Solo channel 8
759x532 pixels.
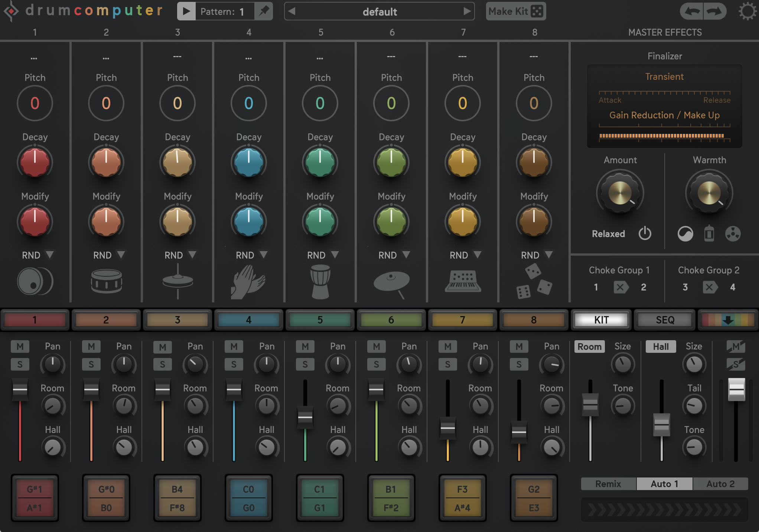point(519,364)
